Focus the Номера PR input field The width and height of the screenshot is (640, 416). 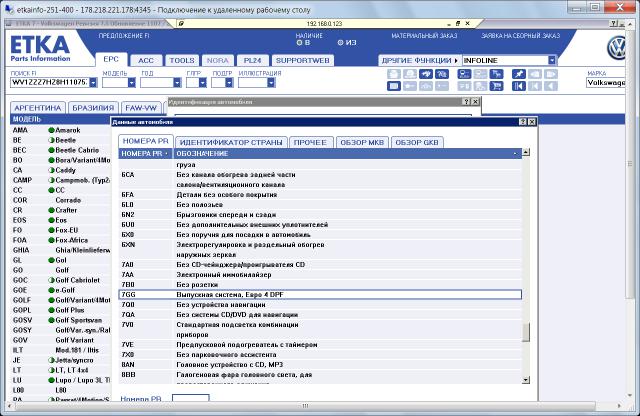click(191, 398)
